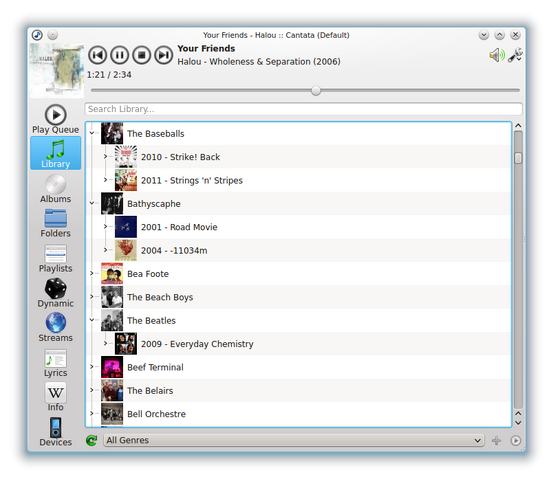This screenshot has width=553, height=479.
Task: Collapse The Baseballs artist
Action: click(x=92, y=133)
